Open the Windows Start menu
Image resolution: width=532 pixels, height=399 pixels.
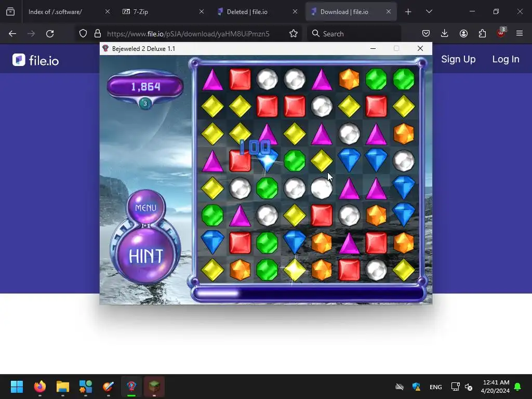point(17,386)
